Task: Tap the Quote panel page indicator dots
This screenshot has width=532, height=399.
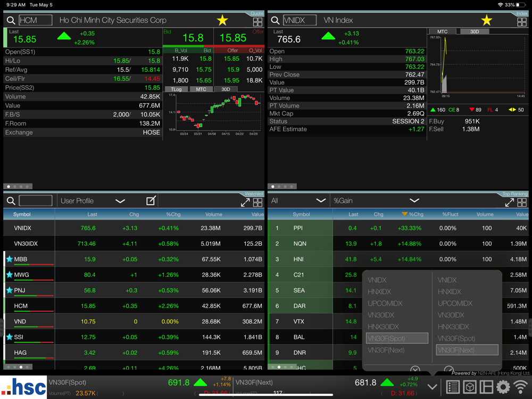Action: [x=18, y=186]
